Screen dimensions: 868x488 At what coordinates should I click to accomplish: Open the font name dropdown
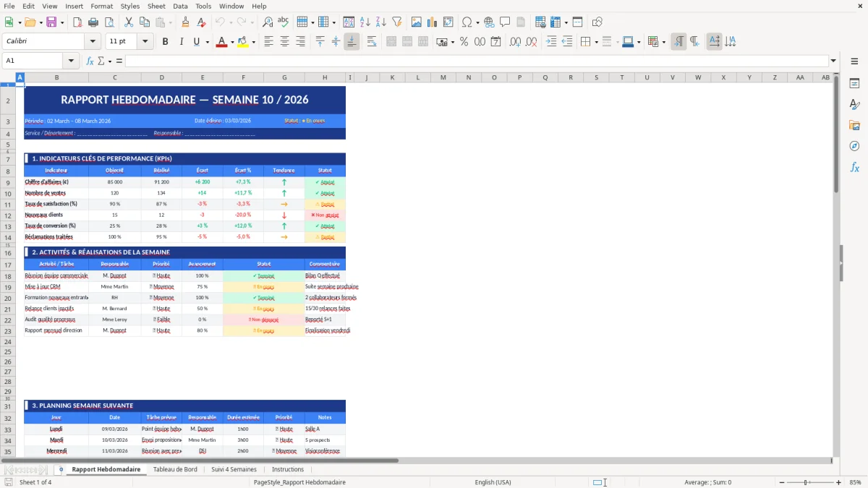click(x=92, y=41)
